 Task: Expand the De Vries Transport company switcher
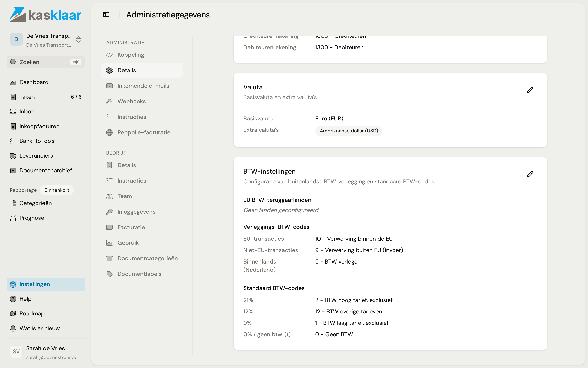pos(46,40)
